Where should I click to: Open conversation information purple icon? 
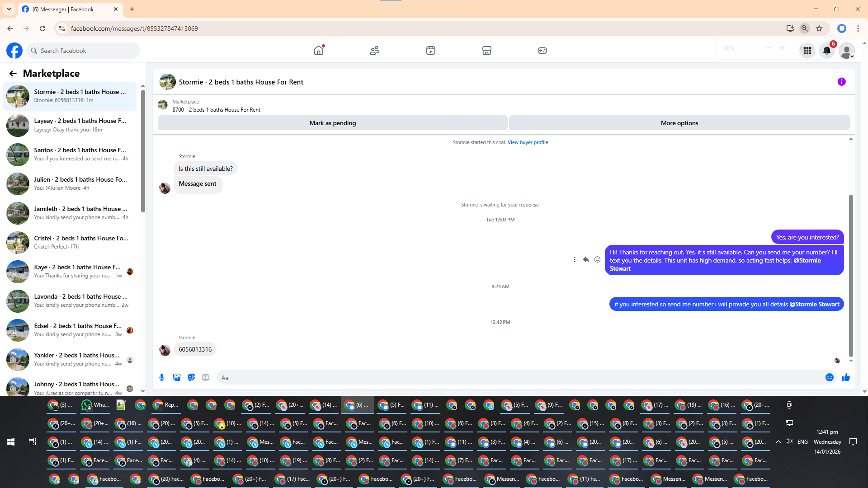pyautogui.click(x=841, y=82)
